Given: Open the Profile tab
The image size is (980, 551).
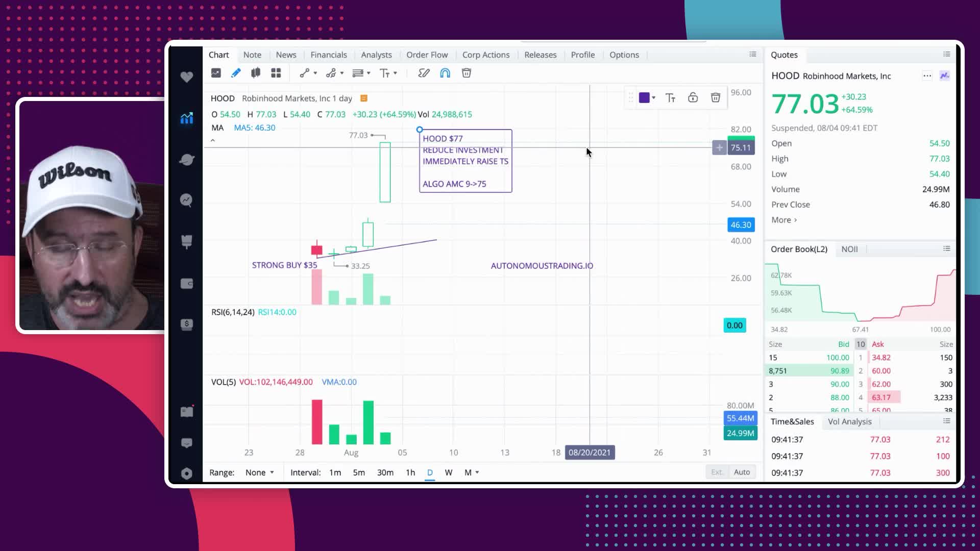Looking at the screenshot, I should [582, 55].
